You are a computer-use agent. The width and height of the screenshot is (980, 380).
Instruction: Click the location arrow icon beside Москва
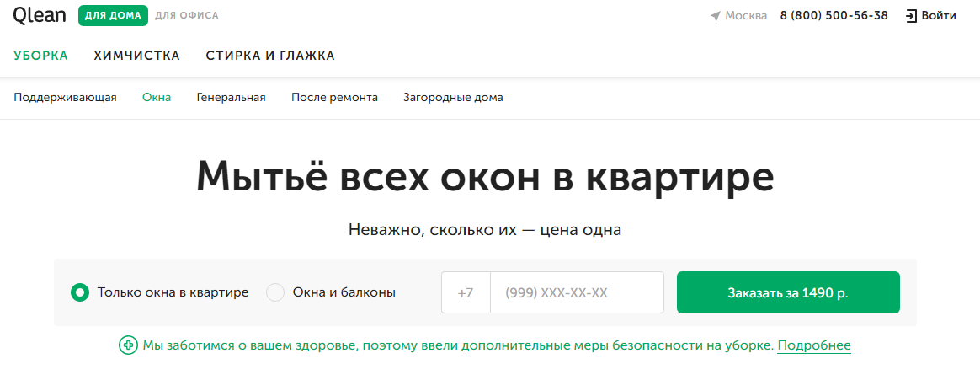[716, 16]
